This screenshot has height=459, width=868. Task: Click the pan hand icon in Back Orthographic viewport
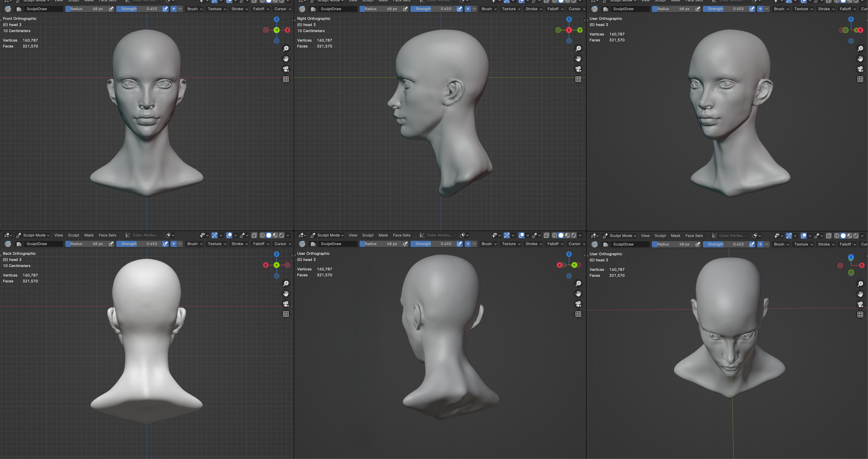[286, 294]
